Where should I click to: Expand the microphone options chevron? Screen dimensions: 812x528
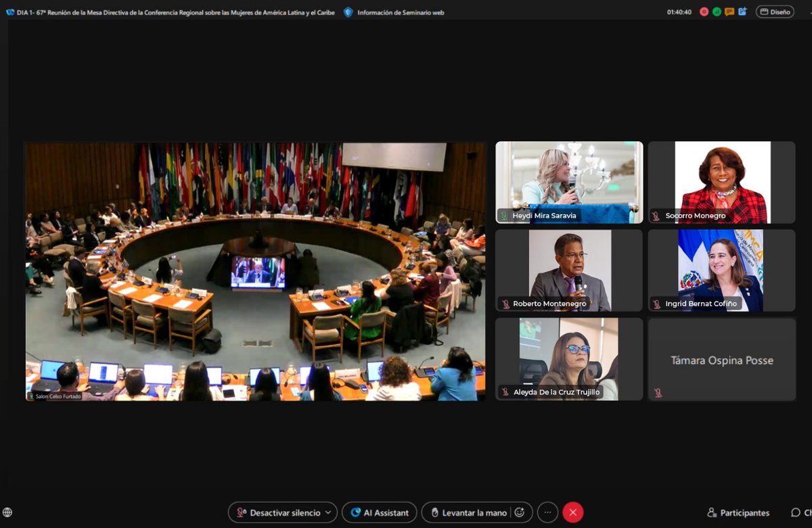(329, 512)
